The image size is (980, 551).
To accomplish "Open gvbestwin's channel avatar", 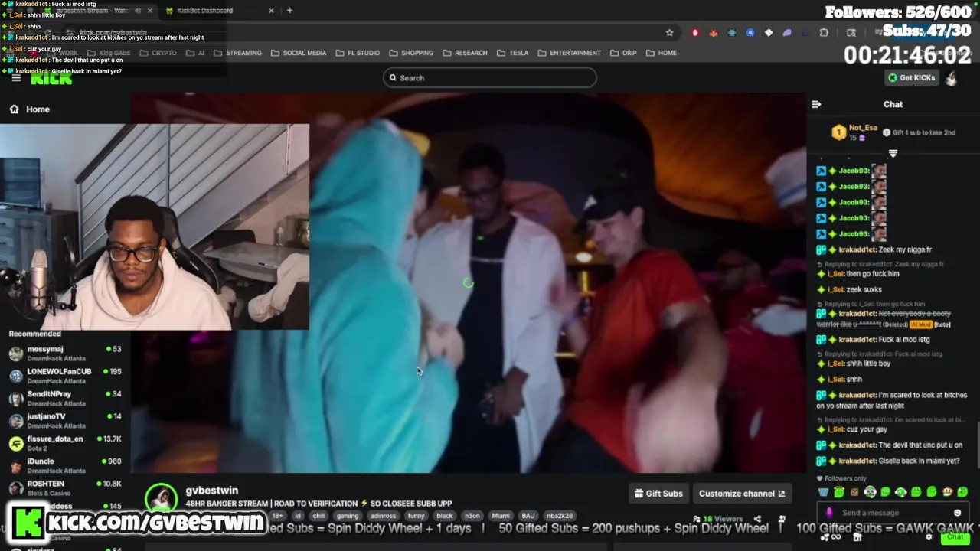I will click(161, 498).
